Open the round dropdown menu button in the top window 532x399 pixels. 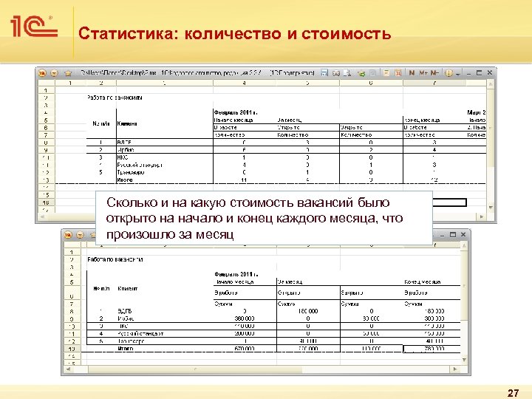[x=54, y=73]
